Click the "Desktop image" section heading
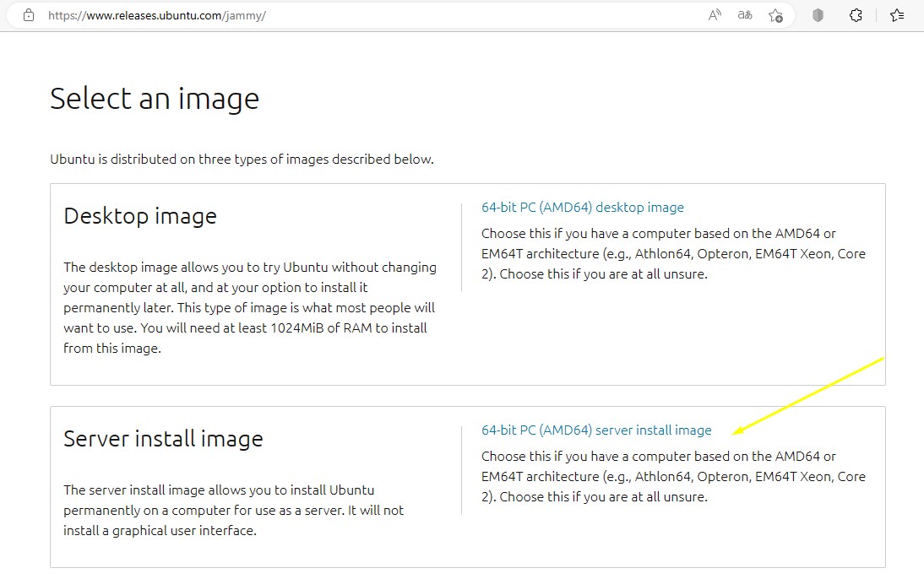Viewport: 924px width, 579px height. tap(140, 216)
